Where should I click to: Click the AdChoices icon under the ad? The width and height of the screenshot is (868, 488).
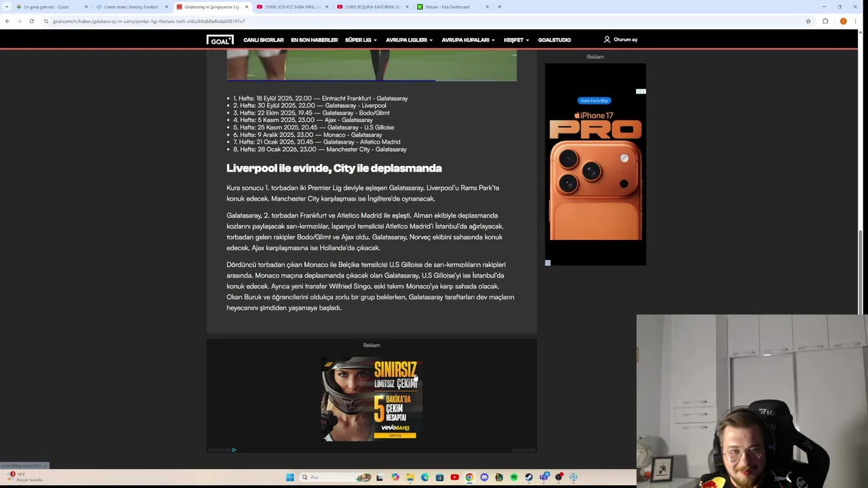(x=234, y=449)
